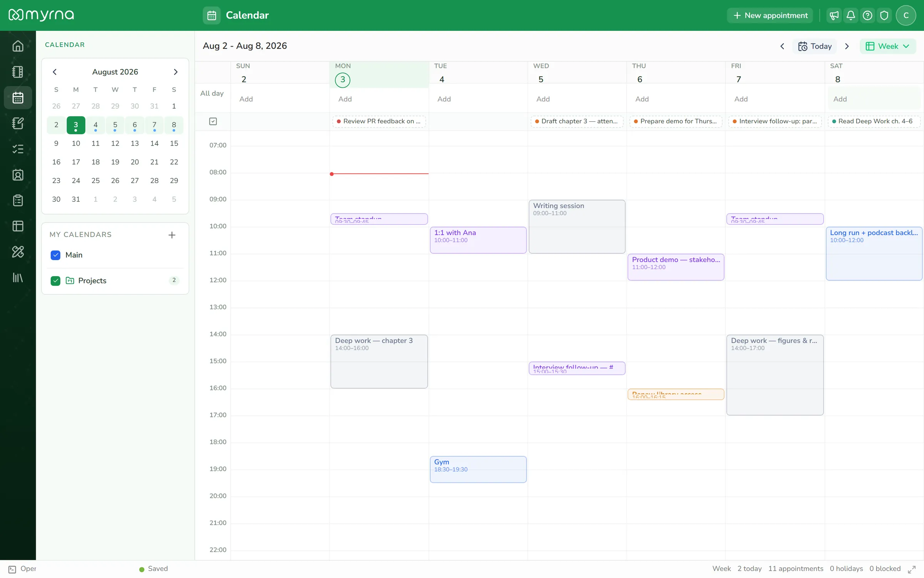Screen dimensions: 924x578
Task: Open the task checklist sidebar icon
Action: (x=18, y=149)
